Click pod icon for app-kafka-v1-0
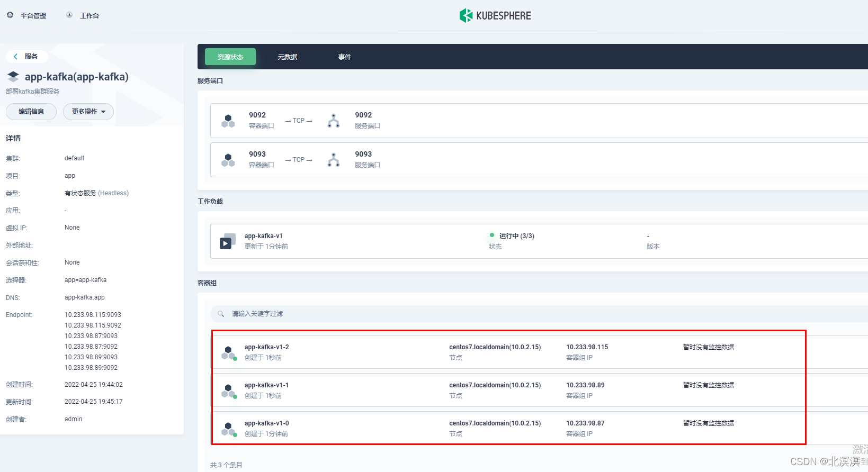The image size is (868, 472). (229, 429)
